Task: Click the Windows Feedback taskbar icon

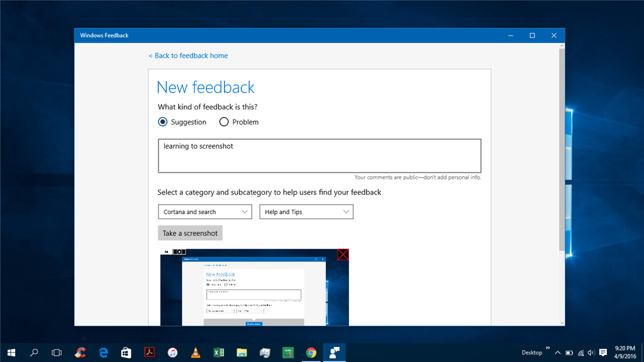Action: click(335, 353)
